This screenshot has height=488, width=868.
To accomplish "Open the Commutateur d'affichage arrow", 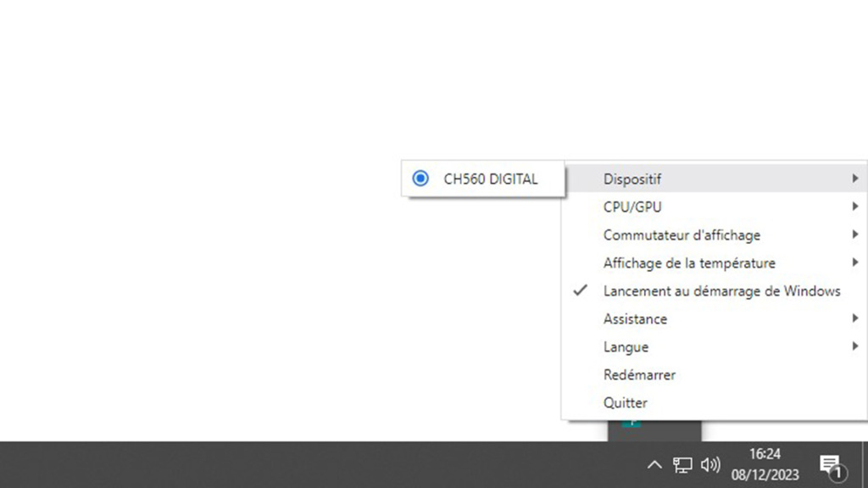I will coord(855,235).
